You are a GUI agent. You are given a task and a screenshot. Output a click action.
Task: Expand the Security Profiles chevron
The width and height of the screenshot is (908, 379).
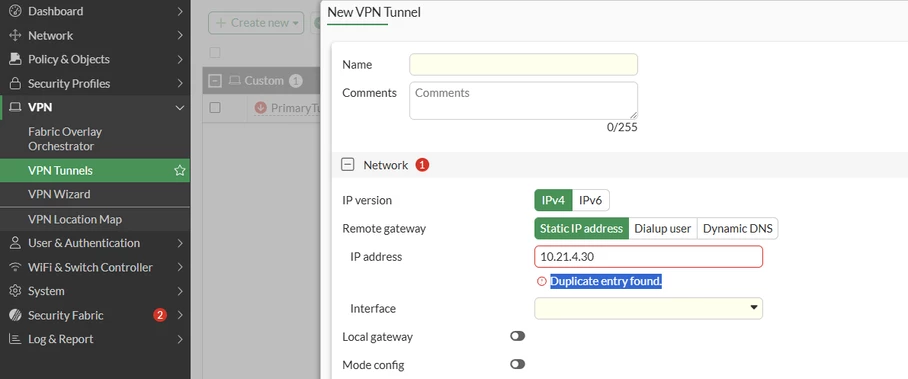180,83
